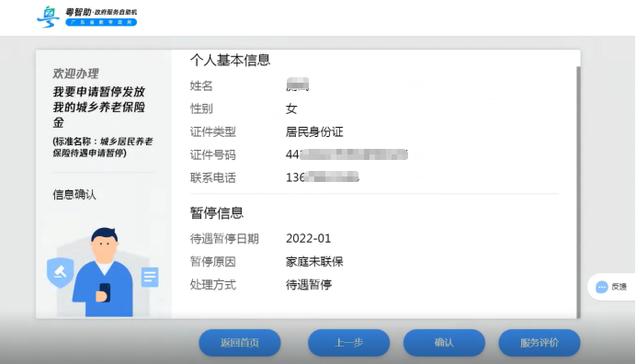This screenshot has width=636, height=364.
Task: Click the 返回首页 button
Action: point(239,343)
